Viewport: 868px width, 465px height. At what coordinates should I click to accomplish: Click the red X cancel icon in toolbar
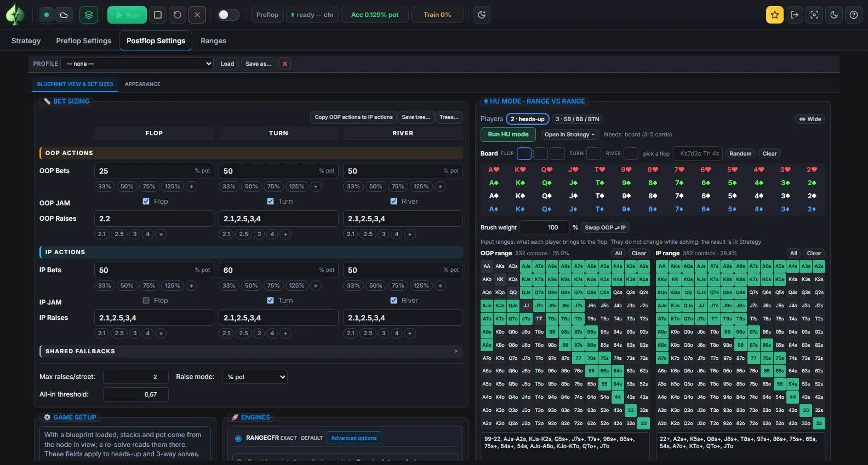coord(197,15)
